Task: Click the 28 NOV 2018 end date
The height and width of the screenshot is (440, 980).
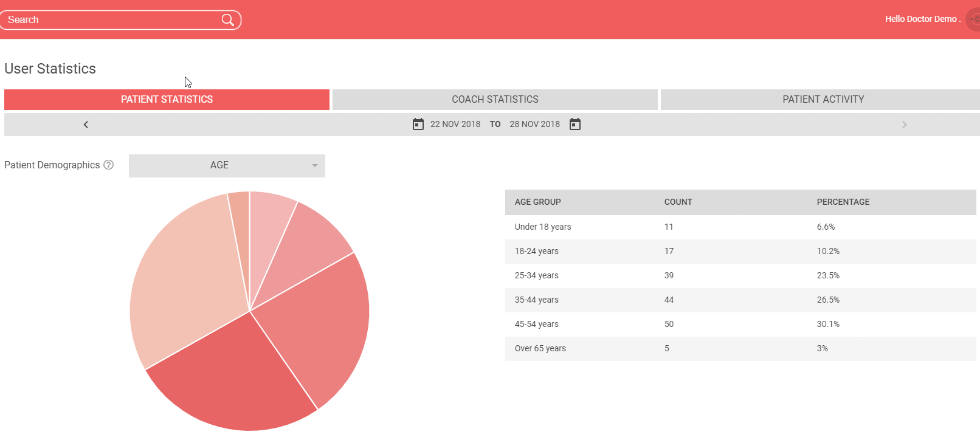Action: pyautogui.click(x=535, y=124)
